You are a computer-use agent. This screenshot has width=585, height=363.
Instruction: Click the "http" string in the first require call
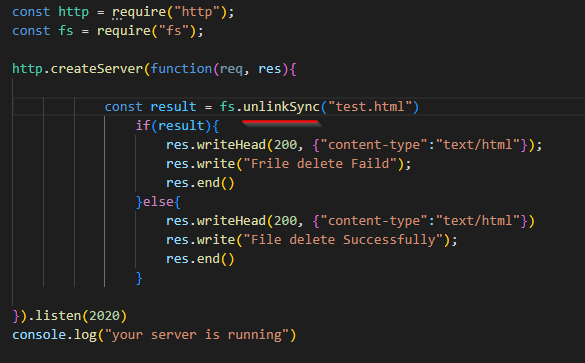coord(197,12)
